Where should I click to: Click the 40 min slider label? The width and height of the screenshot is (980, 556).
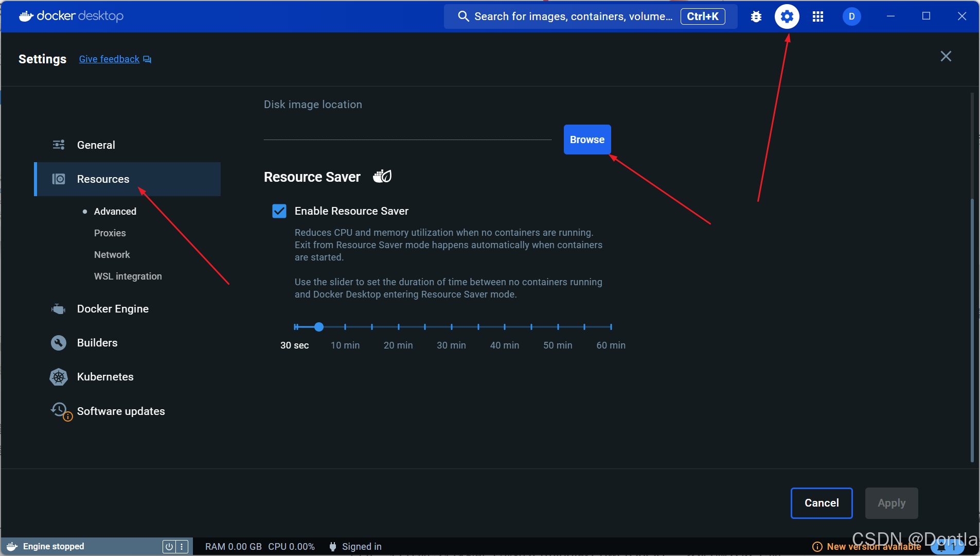pos(505,345)
